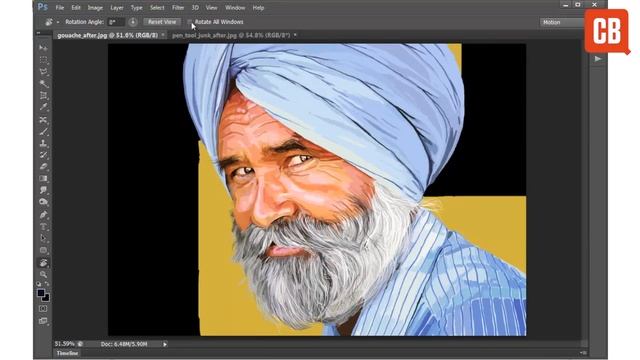640x360 pixels.
Task: Switch to the gouache_after.jpg document tab
Action: [x=107, y=36]
